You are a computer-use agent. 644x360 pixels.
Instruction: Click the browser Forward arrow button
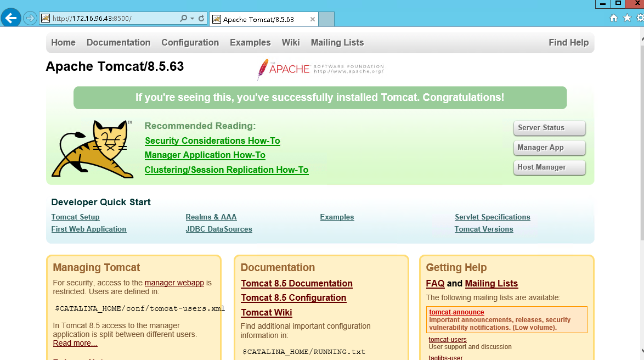tap(30, 19)
